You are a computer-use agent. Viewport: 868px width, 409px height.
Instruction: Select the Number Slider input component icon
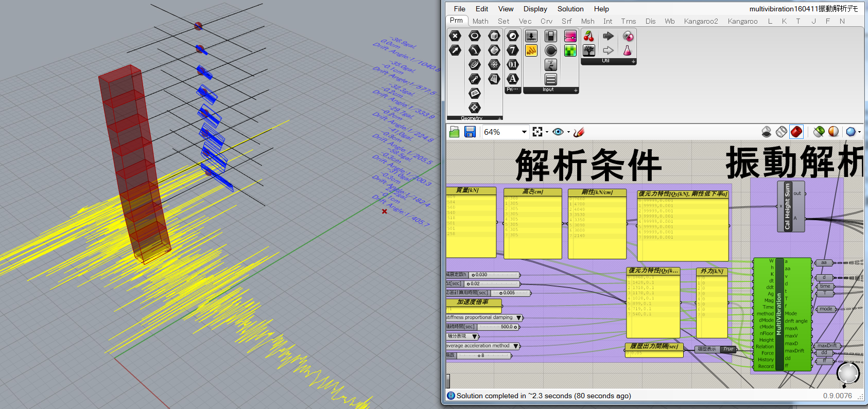pyautogui.click(x=531, y=36)
